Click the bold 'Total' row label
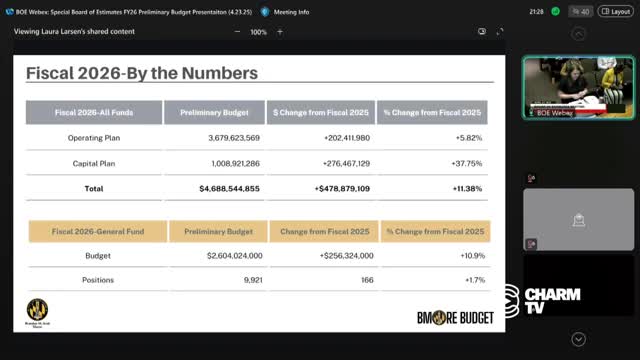 tap(94, 189)
